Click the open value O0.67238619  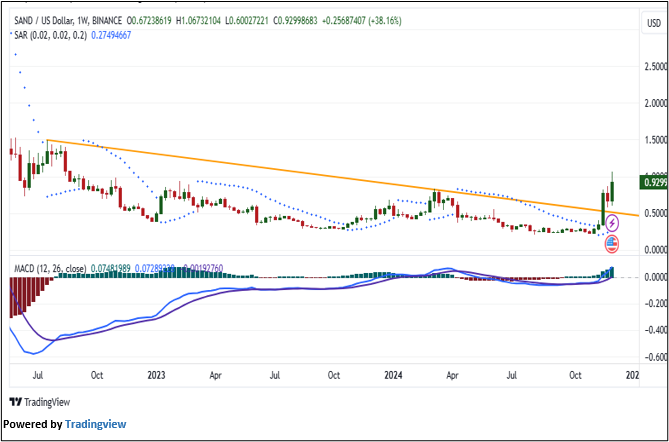[149, 21]
